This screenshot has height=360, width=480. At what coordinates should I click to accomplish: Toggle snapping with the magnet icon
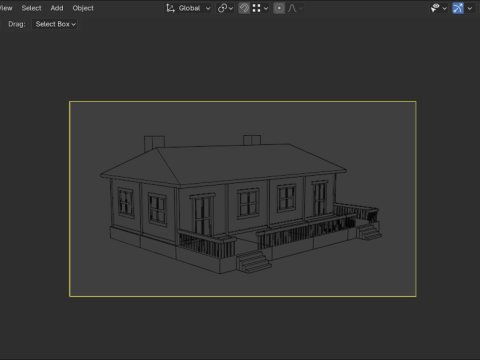[x=244, y=8]
